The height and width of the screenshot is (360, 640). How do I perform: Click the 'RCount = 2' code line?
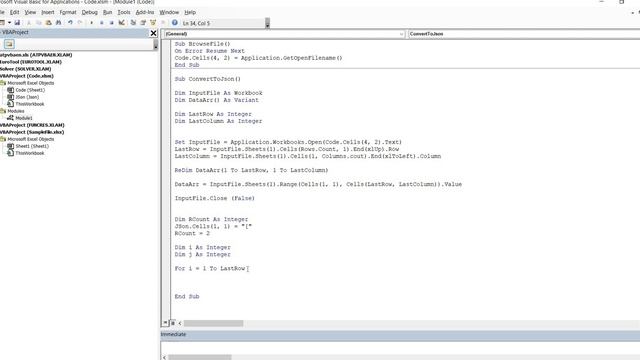point(192,233)
